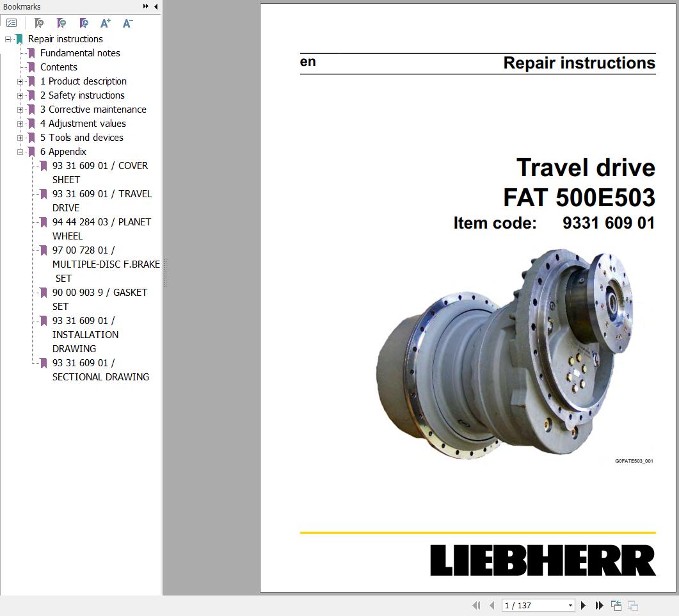Viewport: 679px width, 616px height.
Task: Go to the previous page
Action: tap(492, 605)
